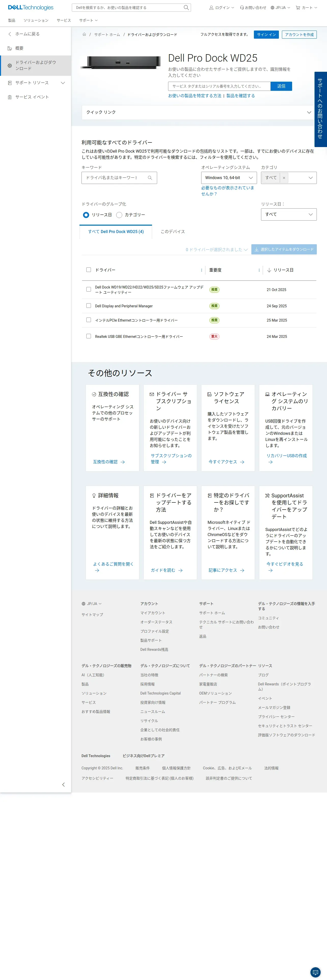Select the カテゴリー grouping radio button
Image resolution: width=327 pixels, height=980 pixels.
[x=119, y=215]
